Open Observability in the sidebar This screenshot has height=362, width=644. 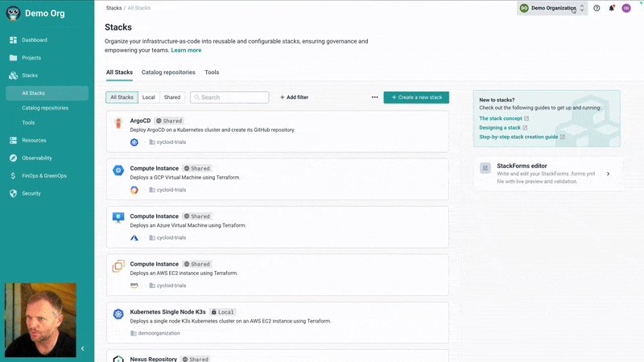[37, 158]
